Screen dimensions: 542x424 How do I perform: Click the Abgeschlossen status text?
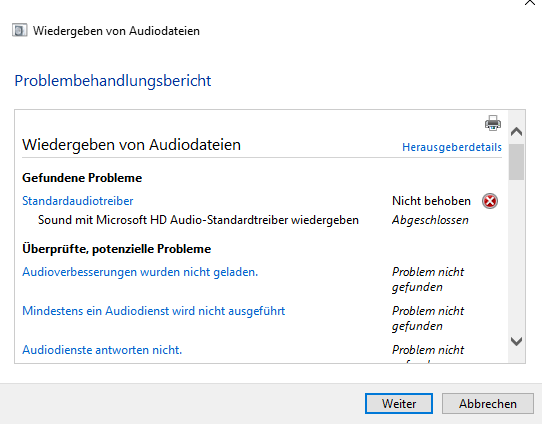[430, 220]
